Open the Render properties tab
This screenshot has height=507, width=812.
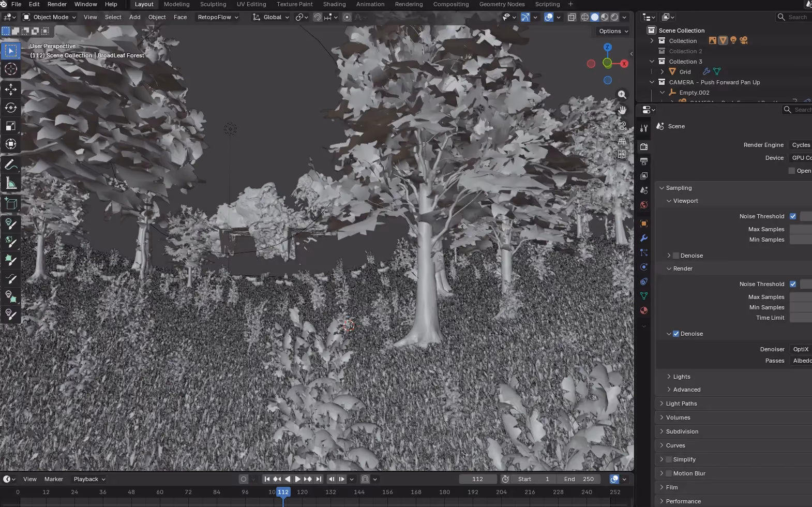point(644,147)
